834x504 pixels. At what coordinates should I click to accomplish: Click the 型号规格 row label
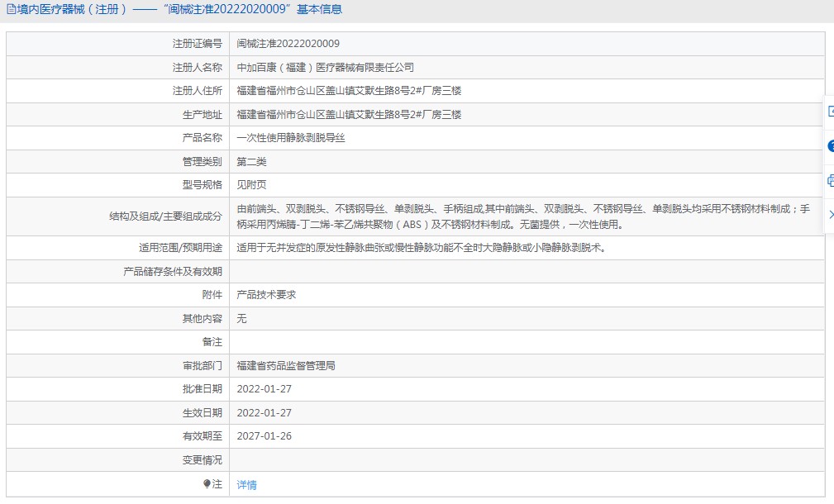coord(203,185)
